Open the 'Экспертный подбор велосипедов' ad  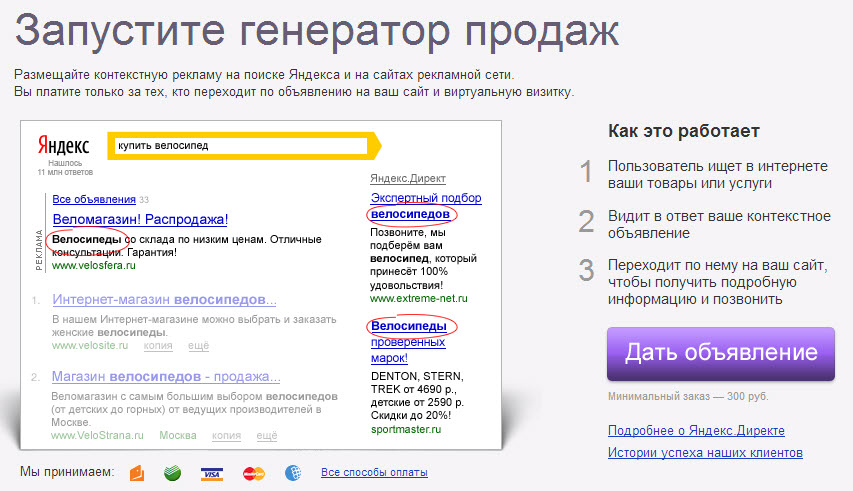point(426,206)
